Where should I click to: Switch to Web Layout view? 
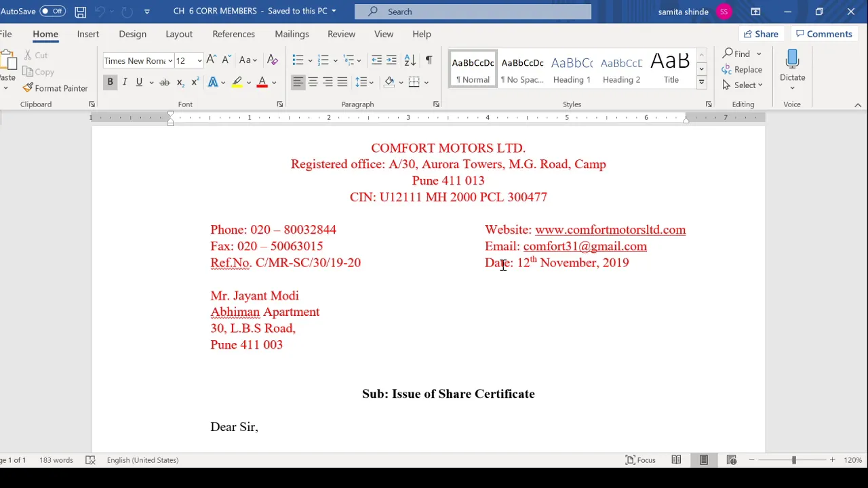(x=731, y=460)
